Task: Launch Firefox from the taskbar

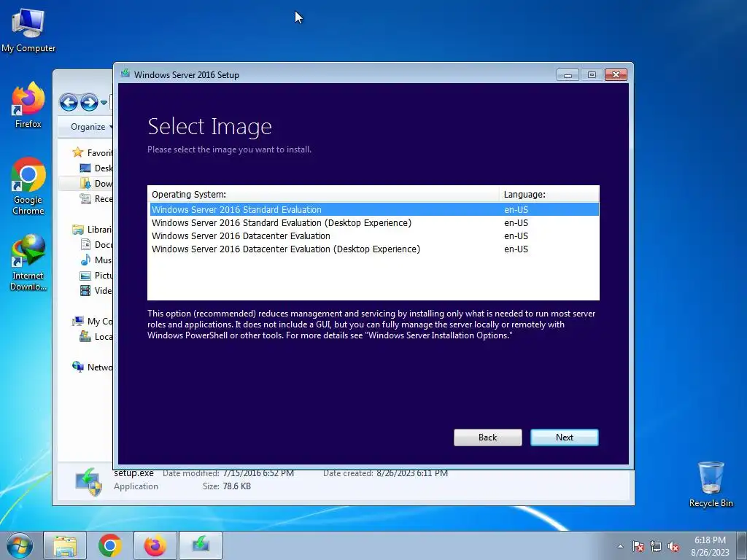Action: pyautogui.click(x=155, y=545)
